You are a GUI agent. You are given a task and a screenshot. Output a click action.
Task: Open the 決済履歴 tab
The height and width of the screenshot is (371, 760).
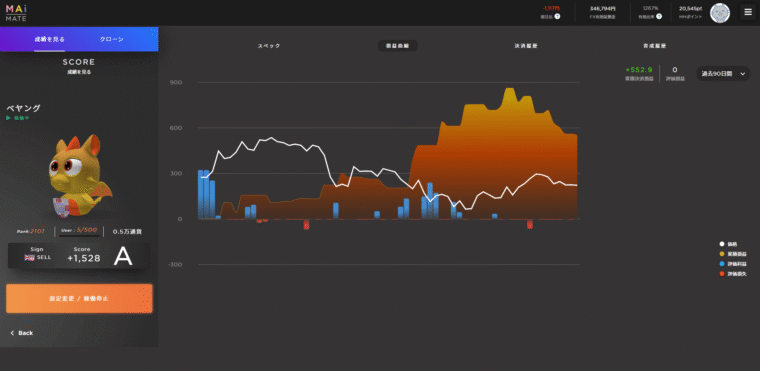526,46
